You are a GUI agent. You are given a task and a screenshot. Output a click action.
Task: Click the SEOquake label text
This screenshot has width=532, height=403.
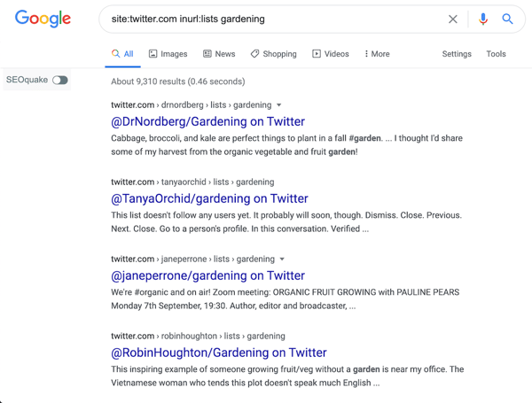coord(27,80)
